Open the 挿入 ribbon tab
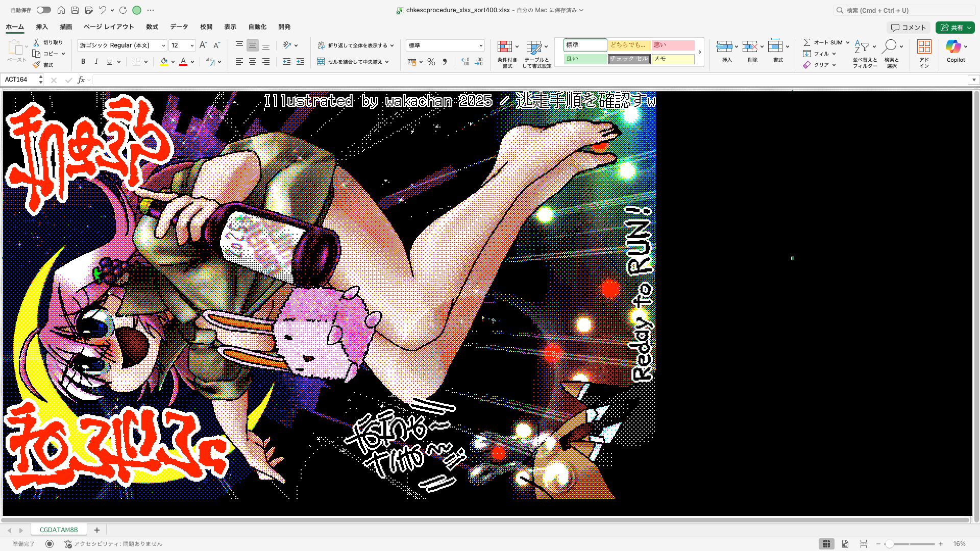980x551 pixels. coord(41,27)
